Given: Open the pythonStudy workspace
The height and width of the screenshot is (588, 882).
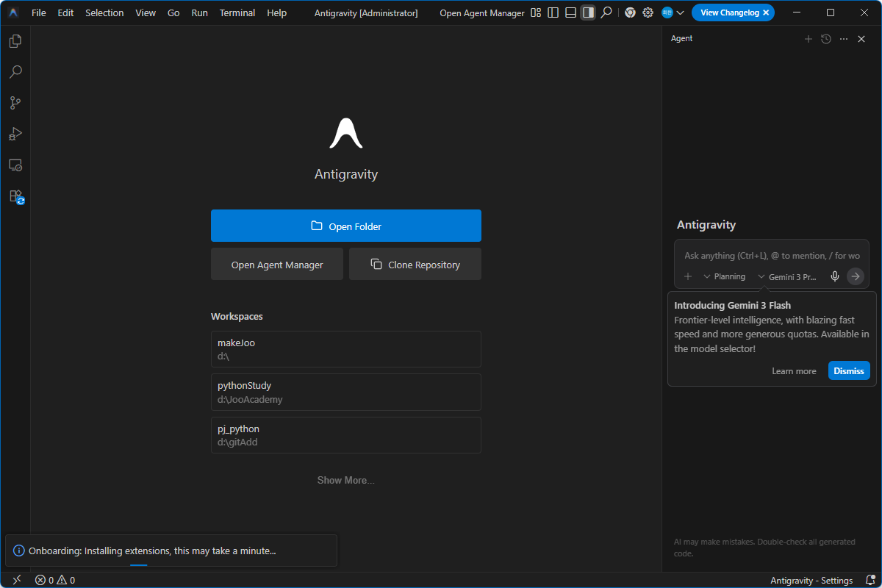Looking at the screenshot, I should pyautogui.click(x=346, y=392).
